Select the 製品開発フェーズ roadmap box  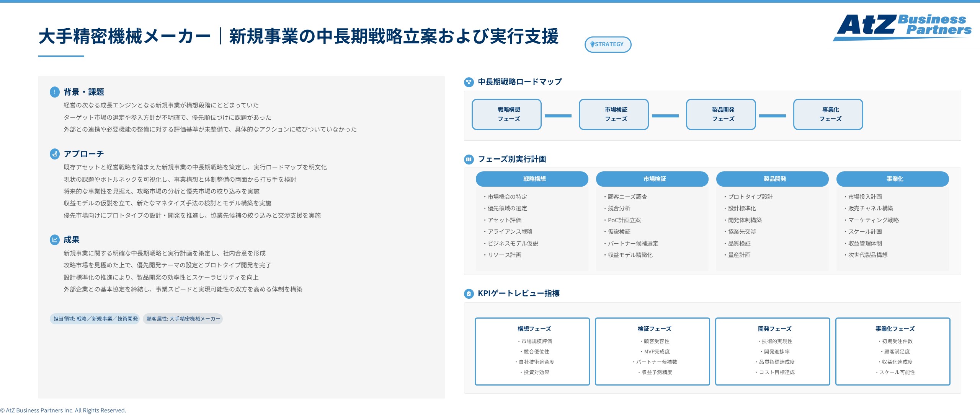(x=720, y=114)
